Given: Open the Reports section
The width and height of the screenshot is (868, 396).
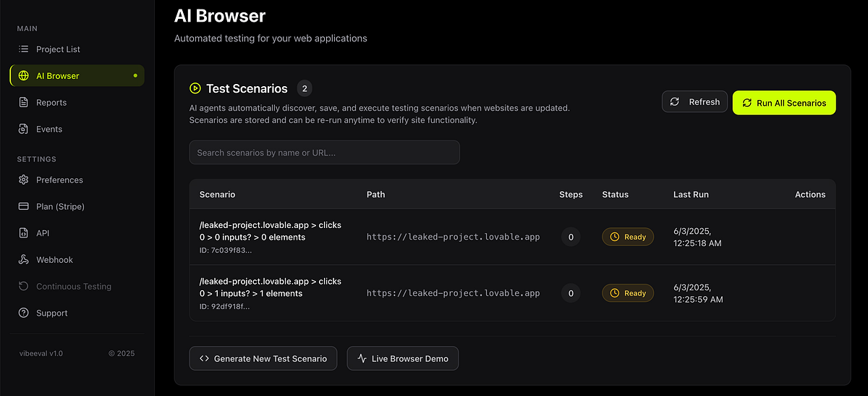Looking at the screenshot, I should pyautogui.click(x=77, y=103).
